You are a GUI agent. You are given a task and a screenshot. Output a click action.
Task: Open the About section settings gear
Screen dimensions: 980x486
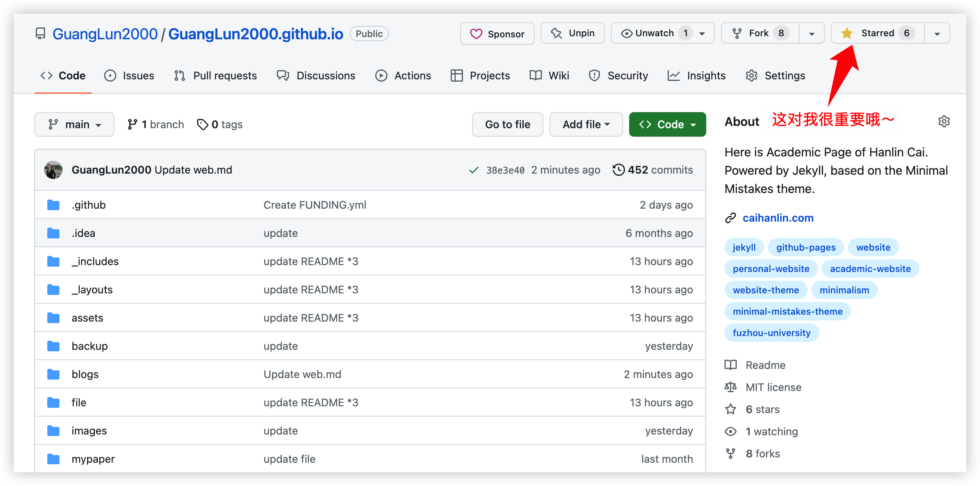click(x=945, y=121)
